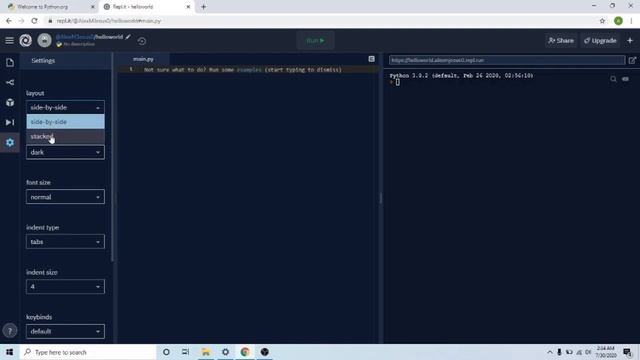
Task: Select the Settings gear sidebar icon
Action: pos(10,142)
